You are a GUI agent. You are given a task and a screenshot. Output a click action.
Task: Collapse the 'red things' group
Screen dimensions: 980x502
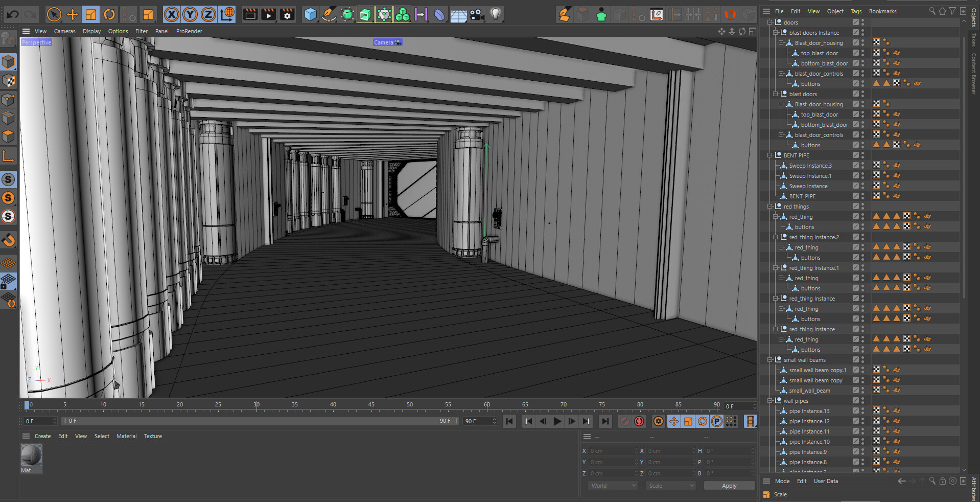click(770, 206)
